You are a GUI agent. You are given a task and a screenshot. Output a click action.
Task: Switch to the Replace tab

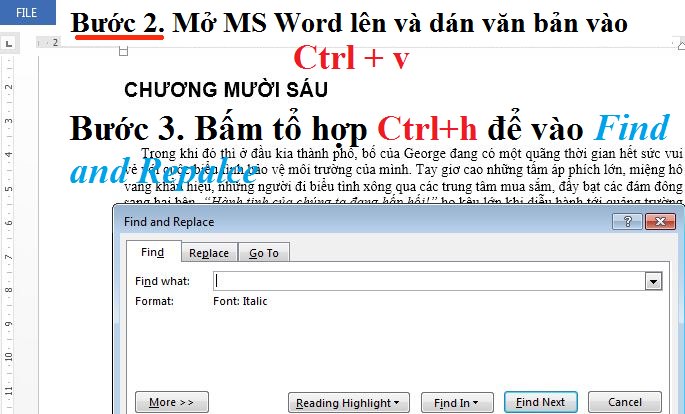click(209, 253)
